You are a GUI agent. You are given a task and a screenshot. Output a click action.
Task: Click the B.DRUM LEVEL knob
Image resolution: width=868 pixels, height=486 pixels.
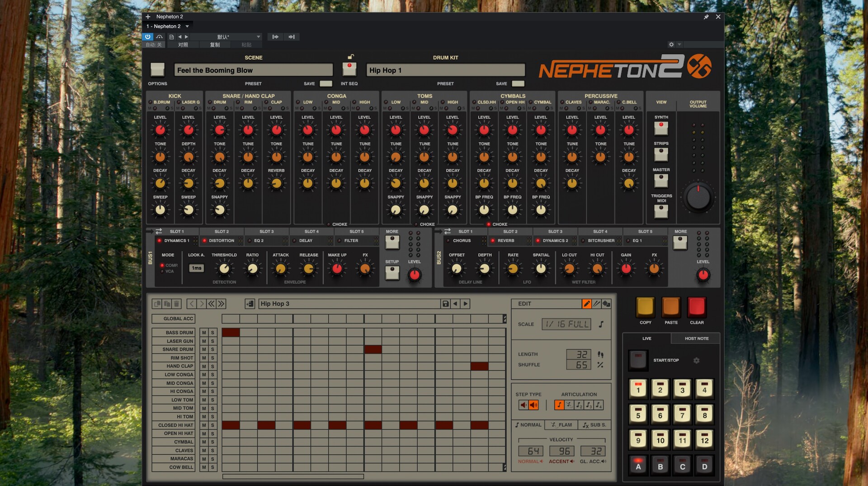160,130
